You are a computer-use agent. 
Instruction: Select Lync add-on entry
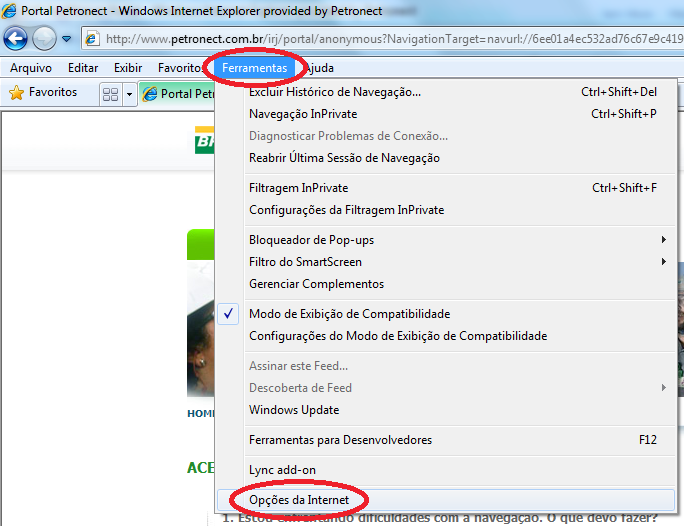(x=446, y=470)
